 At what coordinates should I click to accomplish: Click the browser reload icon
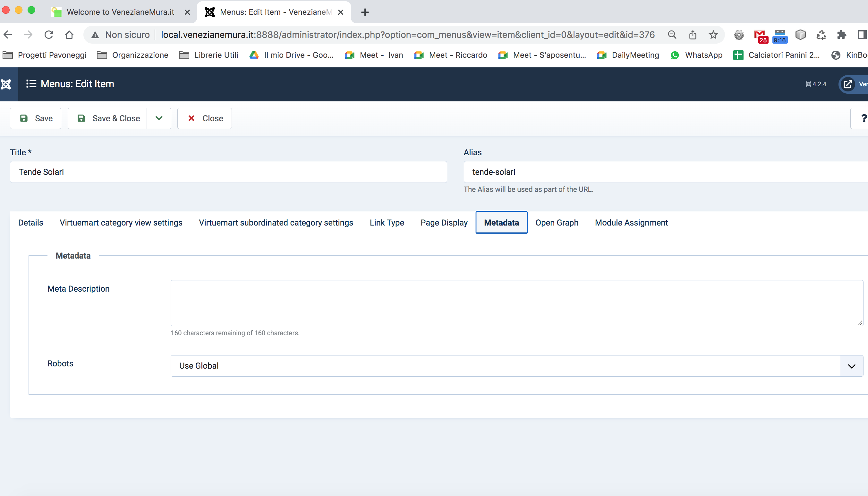[49, 35]
